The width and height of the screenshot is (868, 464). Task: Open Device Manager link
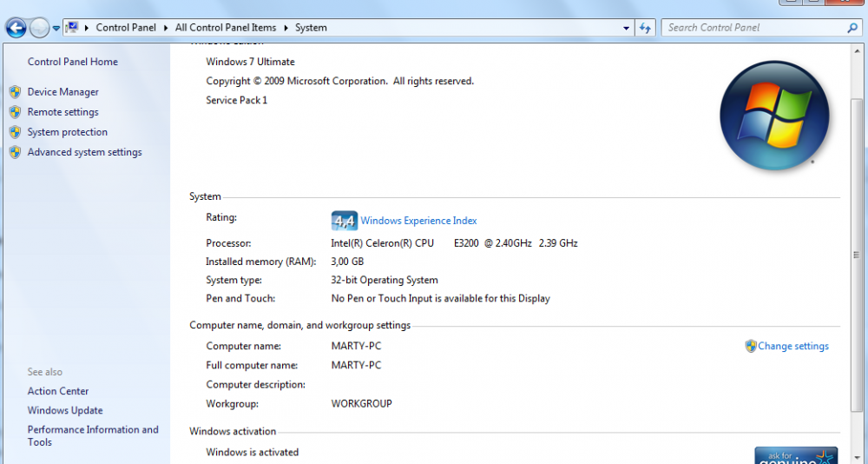(63, 92)
